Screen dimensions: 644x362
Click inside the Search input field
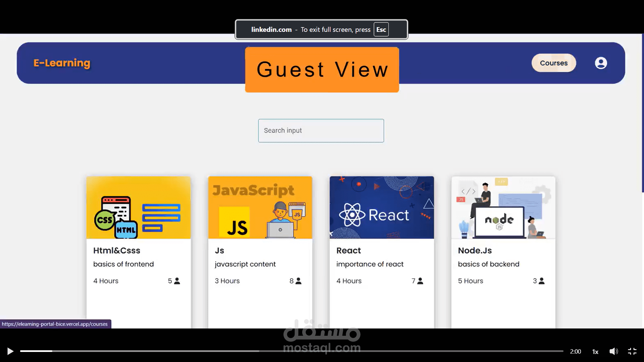click(x=321, y=130)
